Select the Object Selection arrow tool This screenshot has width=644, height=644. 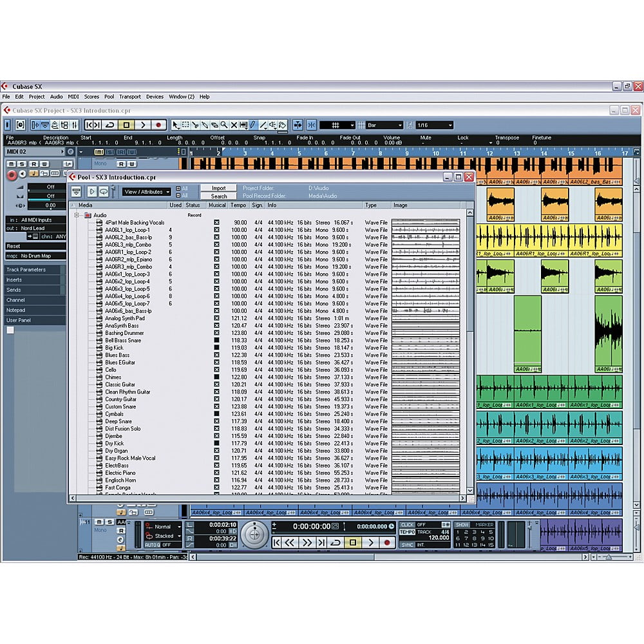click(x=176, y=126)
